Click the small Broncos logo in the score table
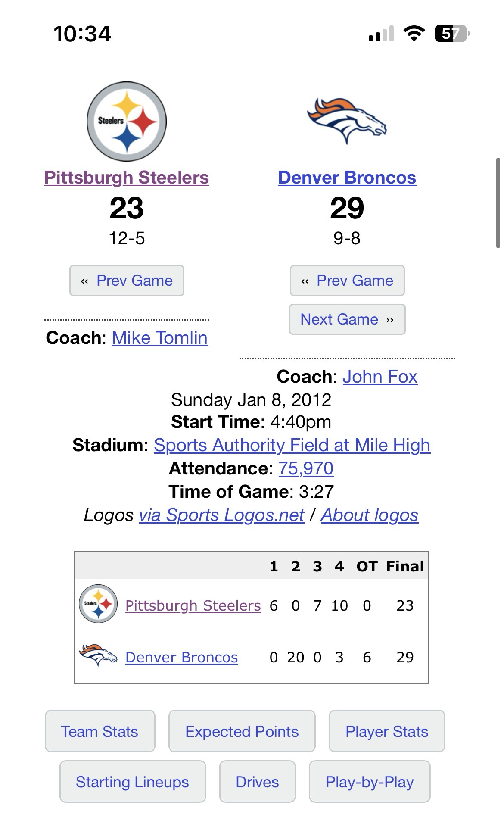504x830 pixels. pyautogui.click(x=98, y=655)
